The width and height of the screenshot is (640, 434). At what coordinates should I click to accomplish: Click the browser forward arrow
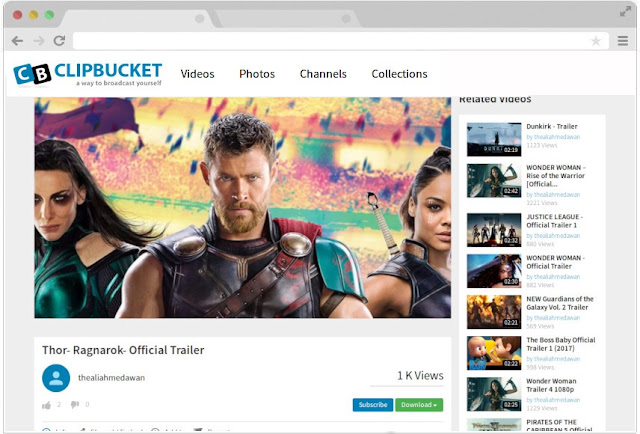pos(39,41)
